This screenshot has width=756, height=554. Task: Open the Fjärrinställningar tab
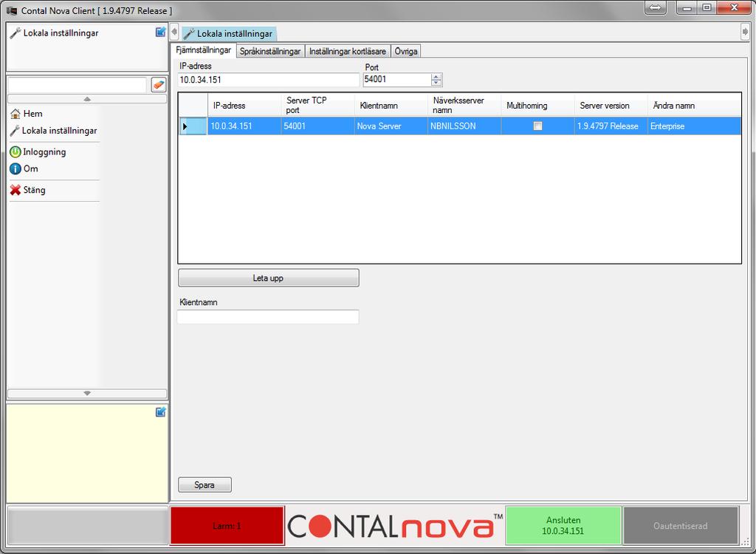204,50
